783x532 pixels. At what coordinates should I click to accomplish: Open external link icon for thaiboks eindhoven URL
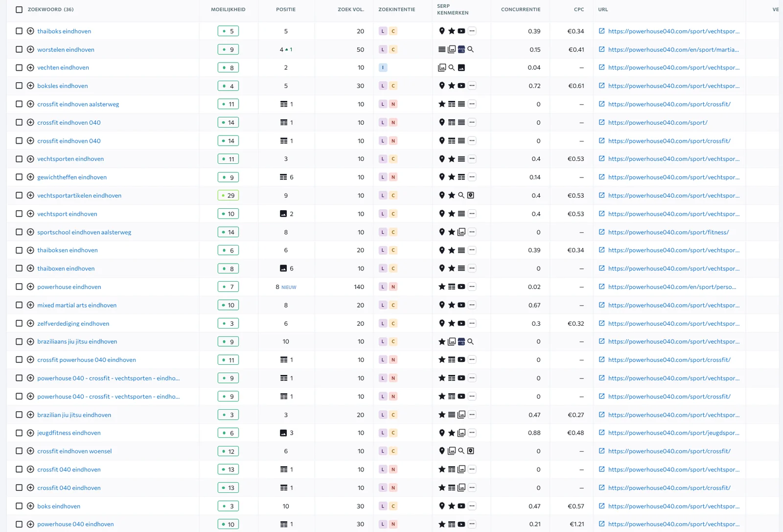pyautogui.click(x=601, y=31)
